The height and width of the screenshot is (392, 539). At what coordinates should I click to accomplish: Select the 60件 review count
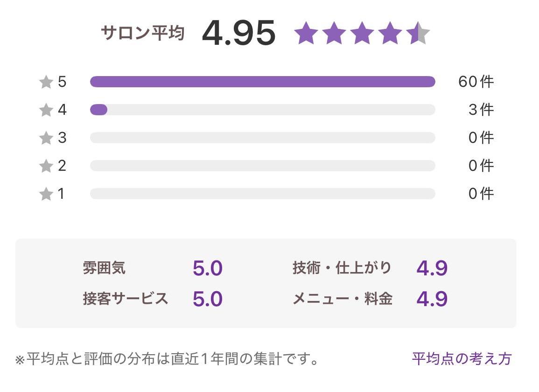tap(476, 82)
